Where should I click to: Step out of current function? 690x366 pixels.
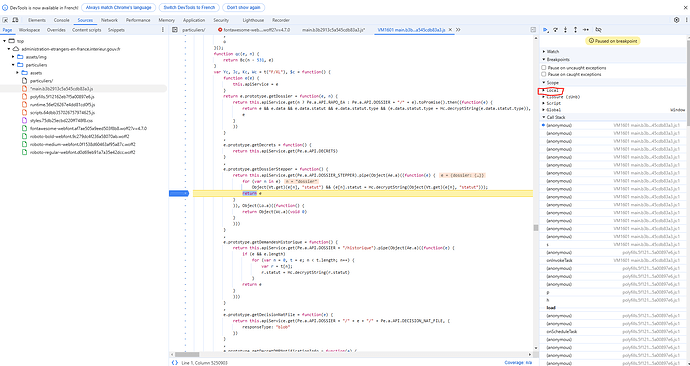pyautogui.click(x=575, y=30)
